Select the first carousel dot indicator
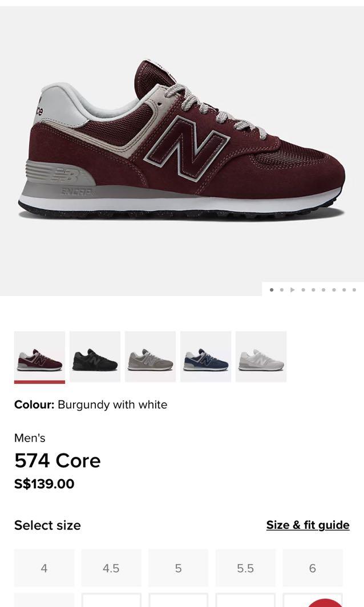This screenshot has width=364, height=607. click(x=272, y=290)
